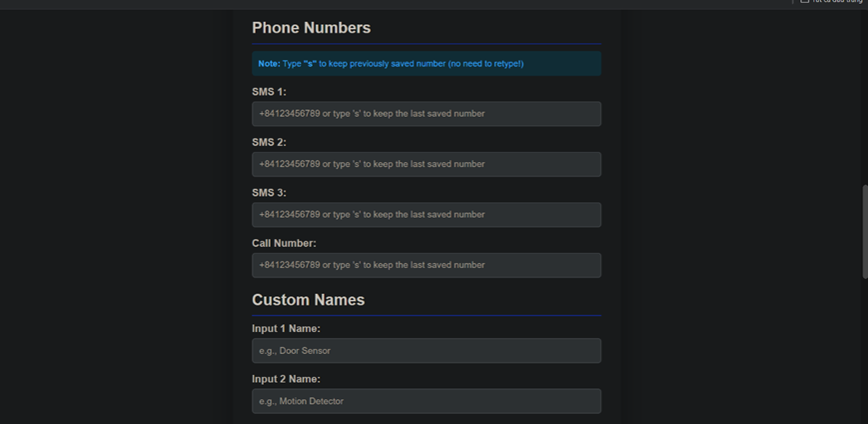
Task: Open the all bookmarks folder icon
Action: [x=805, y=2]
